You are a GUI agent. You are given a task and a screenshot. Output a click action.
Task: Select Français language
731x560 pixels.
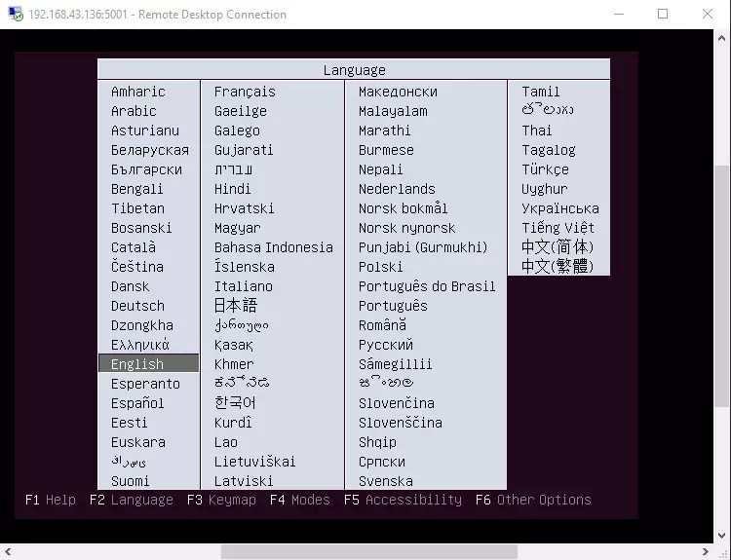[245, 92]
